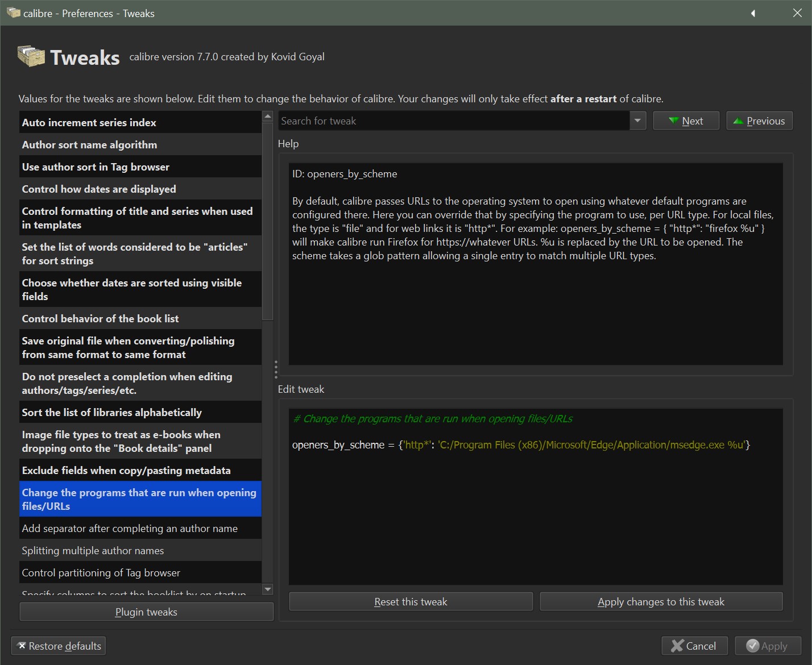Select 'Exclude fields when copy/pasting metadata'
Screen dimensions: 812x665
coord(140,470)
